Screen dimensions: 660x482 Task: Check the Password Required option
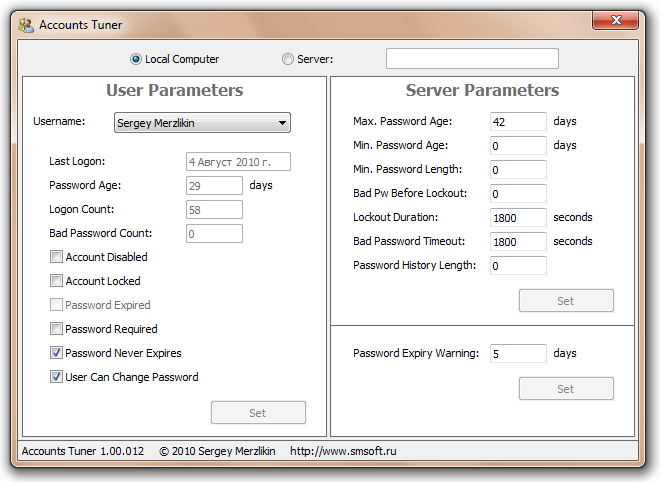pyautogui.click(x=56, y=329)
